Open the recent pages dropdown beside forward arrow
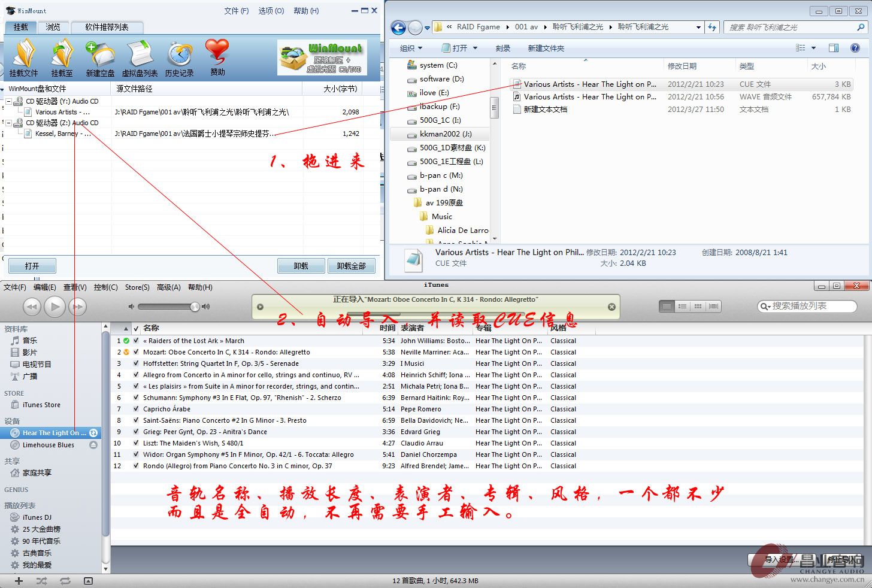 427,28
